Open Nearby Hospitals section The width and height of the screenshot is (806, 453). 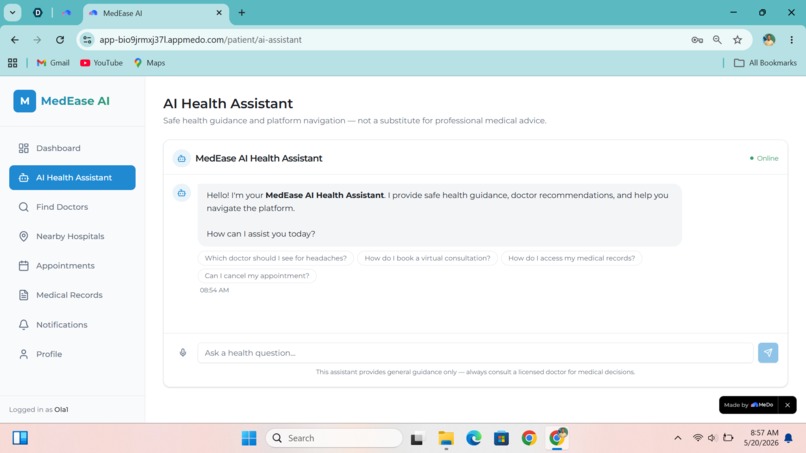(x=72, y=236)
